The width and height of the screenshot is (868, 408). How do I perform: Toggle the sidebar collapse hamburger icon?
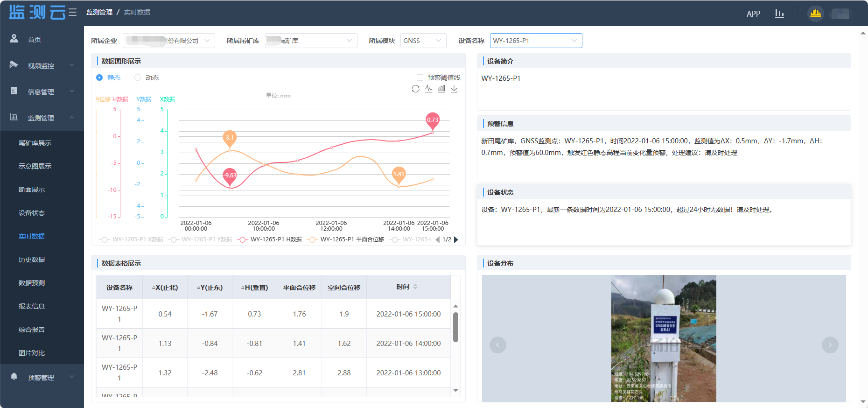(x=72, y=12)
